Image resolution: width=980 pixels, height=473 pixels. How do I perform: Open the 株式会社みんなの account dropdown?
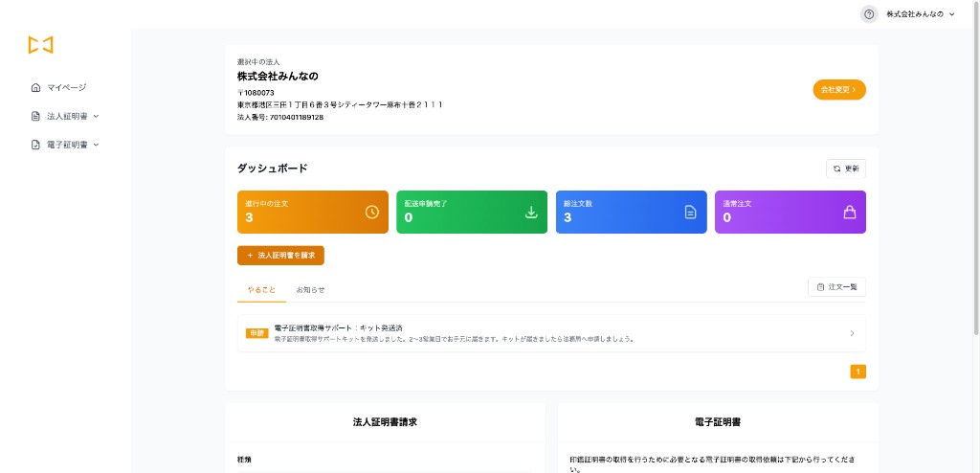(920, 14)
